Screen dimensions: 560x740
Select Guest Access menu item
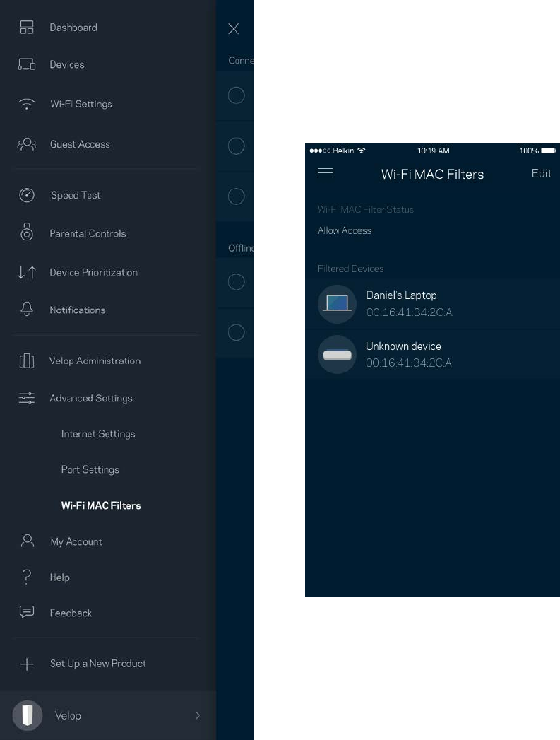80,144
